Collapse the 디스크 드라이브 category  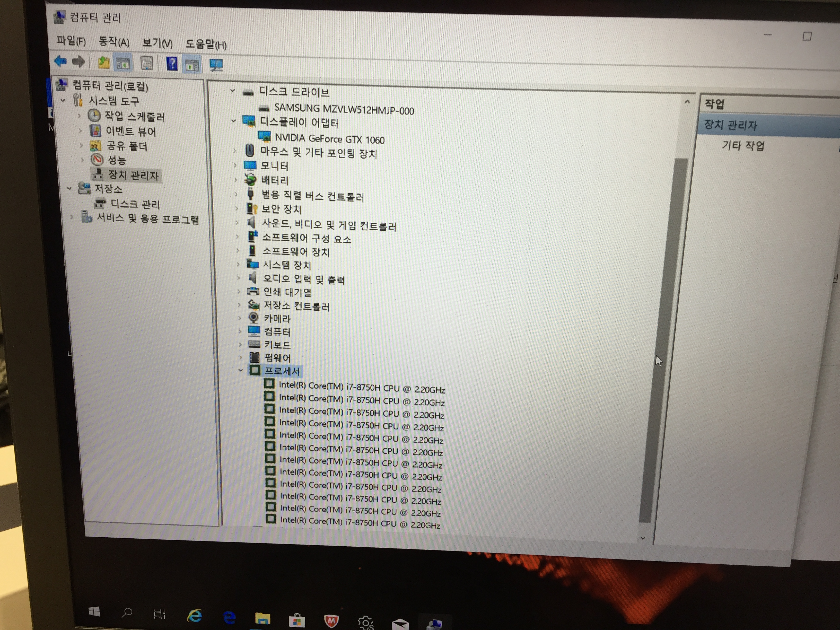click(x=232, y=91)
